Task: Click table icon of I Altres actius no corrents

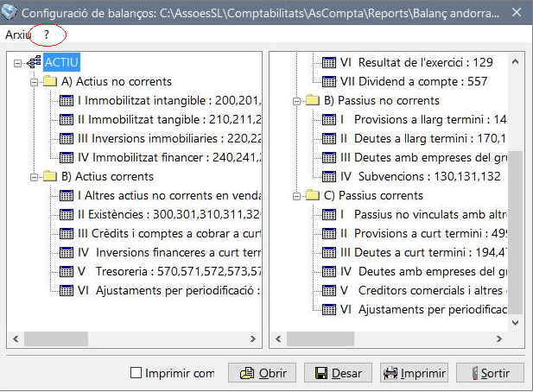Action: [x=67, y=196]
